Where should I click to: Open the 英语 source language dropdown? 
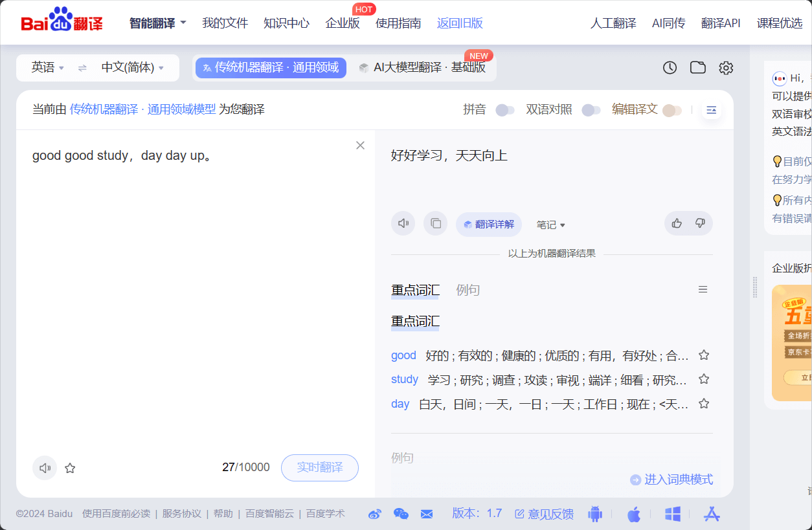[48, 68]
